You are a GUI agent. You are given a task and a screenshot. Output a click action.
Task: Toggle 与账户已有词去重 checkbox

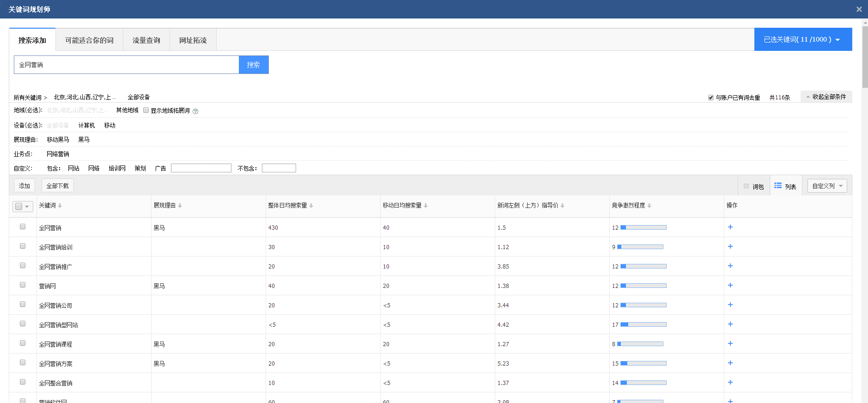click(711, 98)
